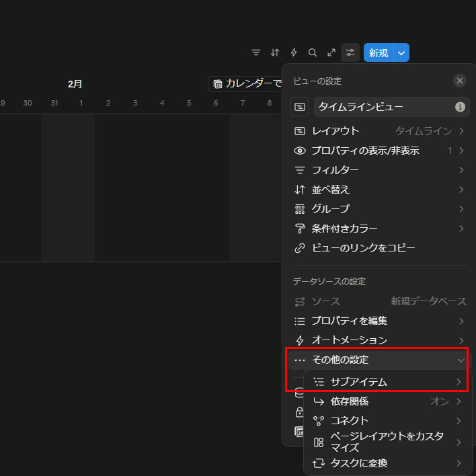Close the ビューの設定 panel
The image size is (476, 476).
(x=460, y=81)
